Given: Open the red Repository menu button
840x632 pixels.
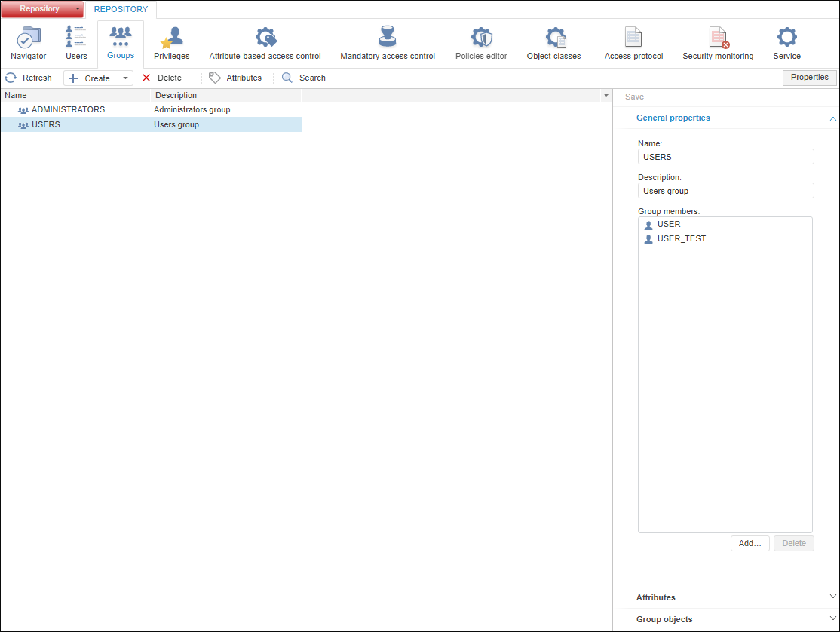Looking at the screenshot, I should [x=41, y=9].
